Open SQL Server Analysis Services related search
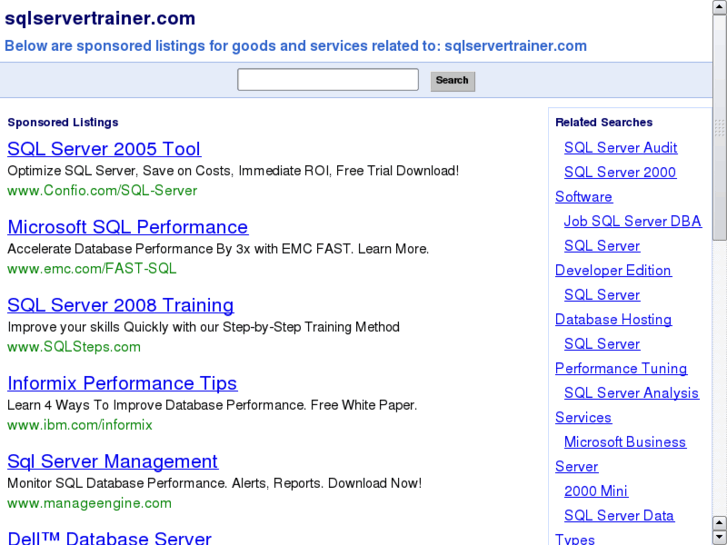 [x=631, y=393]
